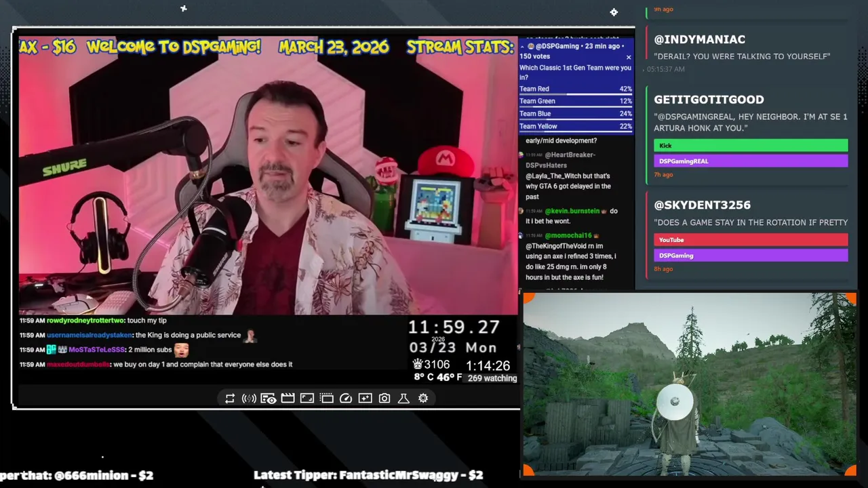Open the settings gear icon in toolbar

point(423,399)
